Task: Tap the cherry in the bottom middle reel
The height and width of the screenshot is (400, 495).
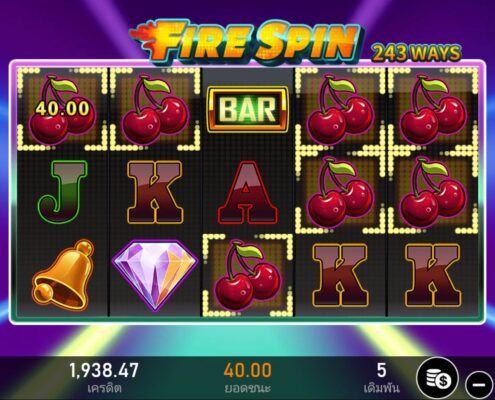Action: (x=248, y=275)
